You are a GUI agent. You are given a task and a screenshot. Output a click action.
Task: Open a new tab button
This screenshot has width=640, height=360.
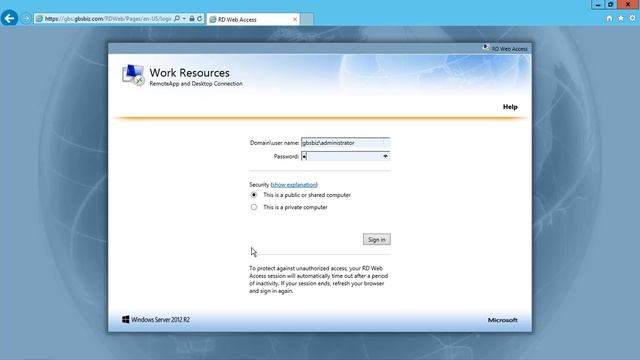(307, 19)
